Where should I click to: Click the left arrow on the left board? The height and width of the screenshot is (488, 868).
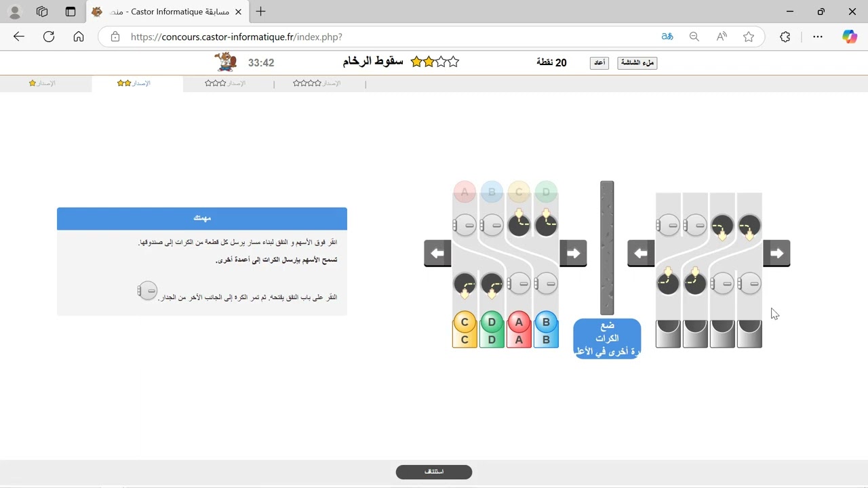coord(438,253)
